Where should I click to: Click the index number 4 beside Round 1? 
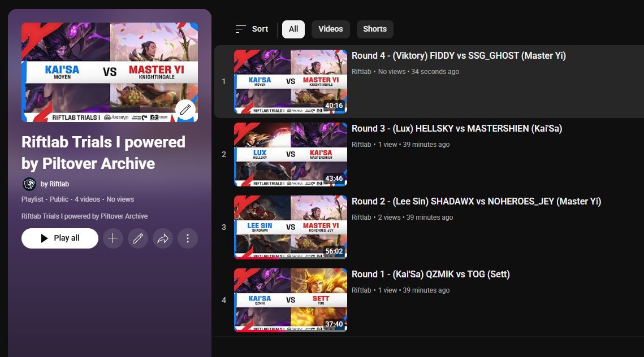point(224,300)
